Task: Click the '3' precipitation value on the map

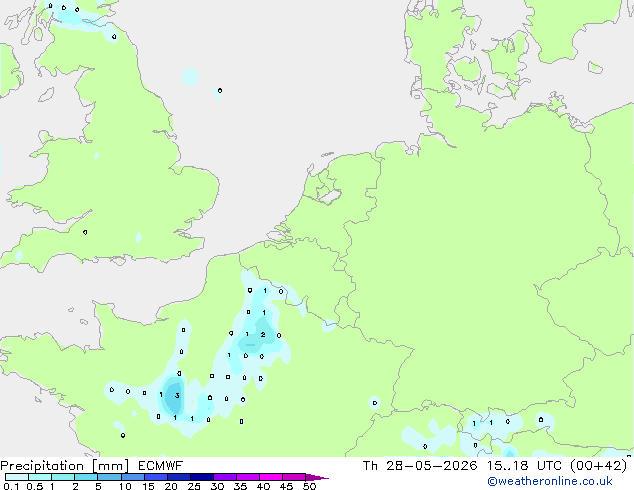Action: coord(177,395)
